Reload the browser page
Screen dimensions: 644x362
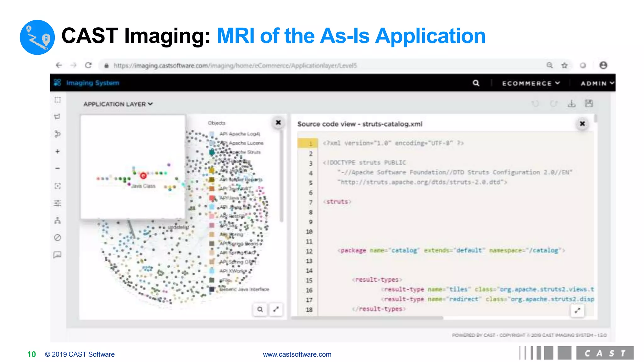[88, 65]
